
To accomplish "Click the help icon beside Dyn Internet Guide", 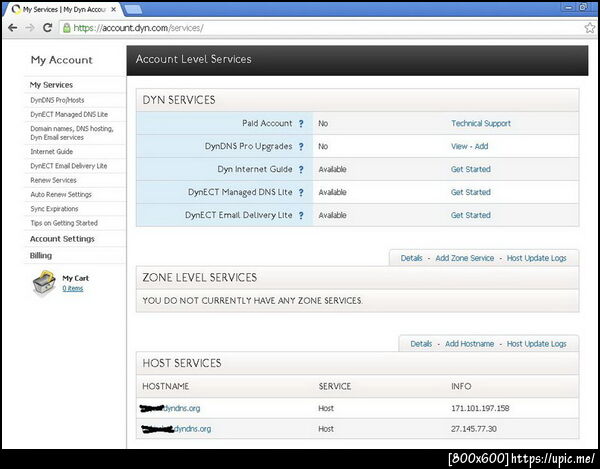I will [x=301, y=169].
